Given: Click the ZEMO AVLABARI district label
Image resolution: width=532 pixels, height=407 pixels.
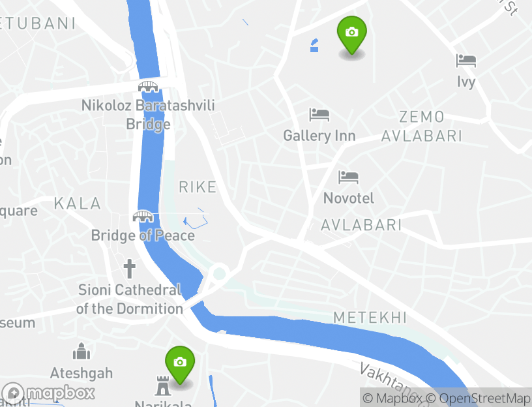Looking at the screenshot, I should (x=422, y=127).
